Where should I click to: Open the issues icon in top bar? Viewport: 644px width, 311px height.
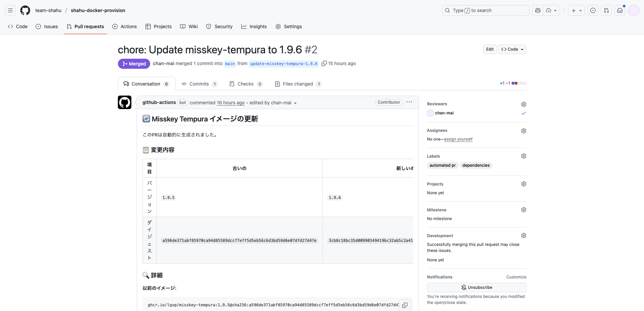(x=593, y=10)
